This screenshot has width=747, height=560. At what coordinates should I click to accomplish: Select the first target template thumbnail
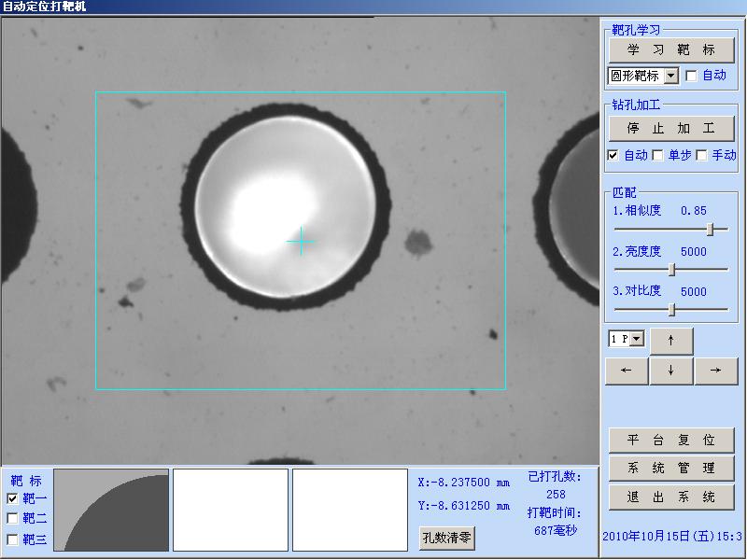click(111, 510)
